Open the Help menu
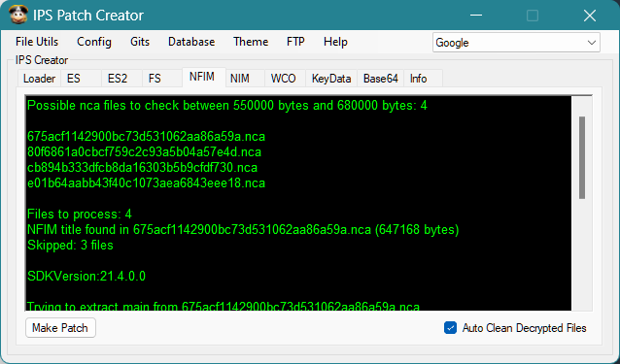This screenshot has height=364, width=620. 335,42
